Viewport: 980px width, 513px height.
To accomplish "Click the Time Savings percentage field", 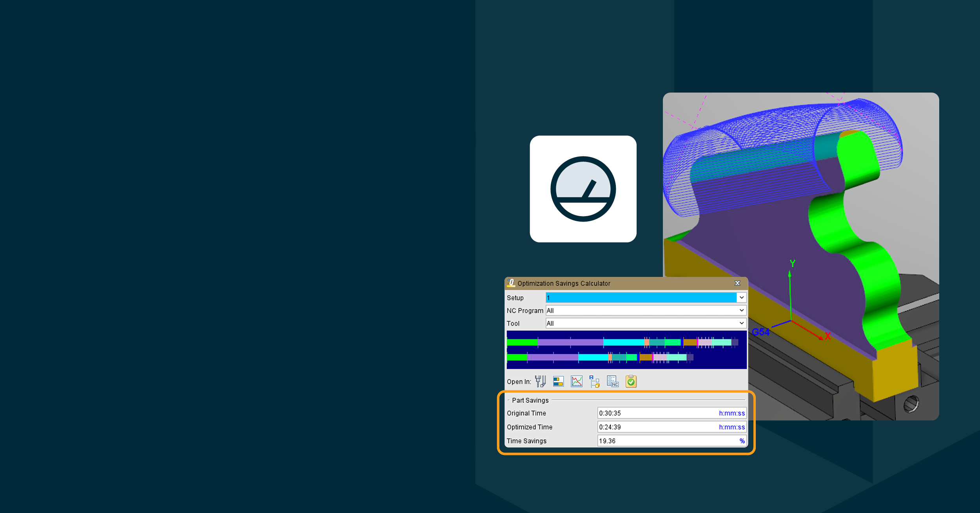I will (x=671, y=441).
